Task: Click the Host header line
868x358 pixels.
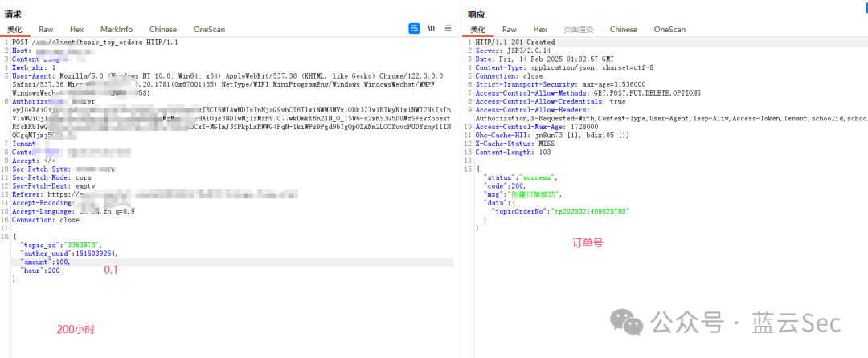Action: click(x=53, y=51)
